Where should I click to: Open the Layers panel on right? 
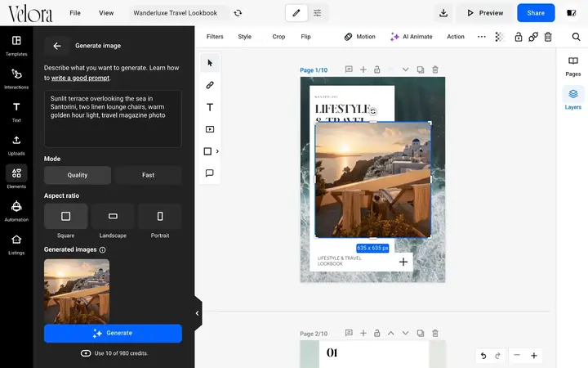click(x=573, y=99)
